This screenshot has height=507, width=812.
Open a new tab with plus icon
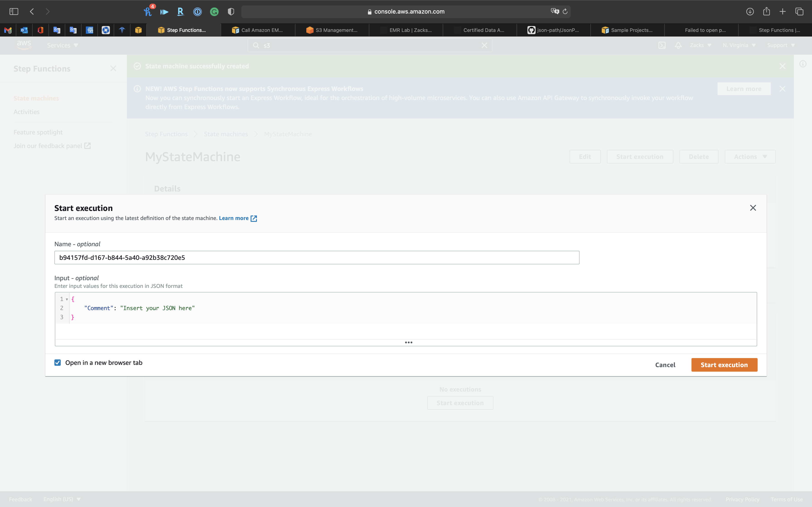pos(783,12)
